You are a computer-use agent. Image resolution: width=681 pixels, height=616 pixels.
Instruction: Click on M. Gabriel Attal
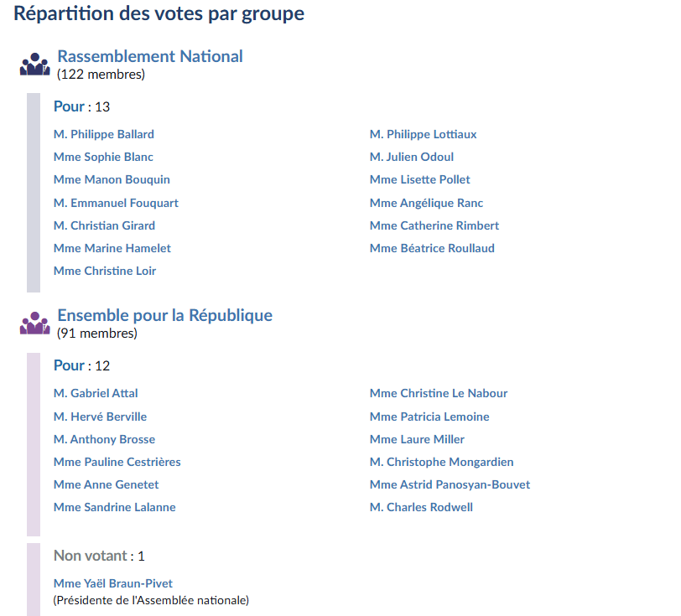(96, 393)
